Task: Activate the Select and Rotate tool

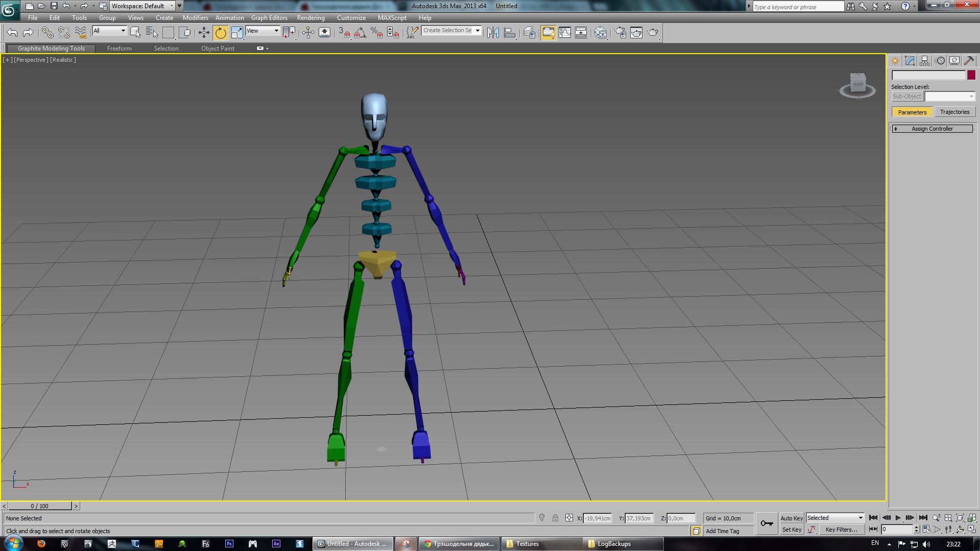Action: 221,33
